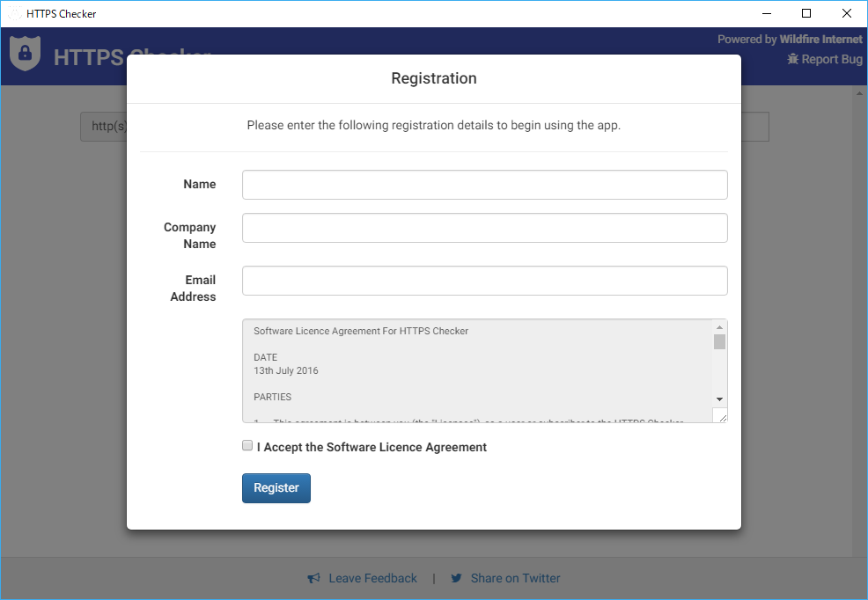Minimize the HTTPS Checker window
Viewport: 868px width, 600px height.
[x=767, y=13]
